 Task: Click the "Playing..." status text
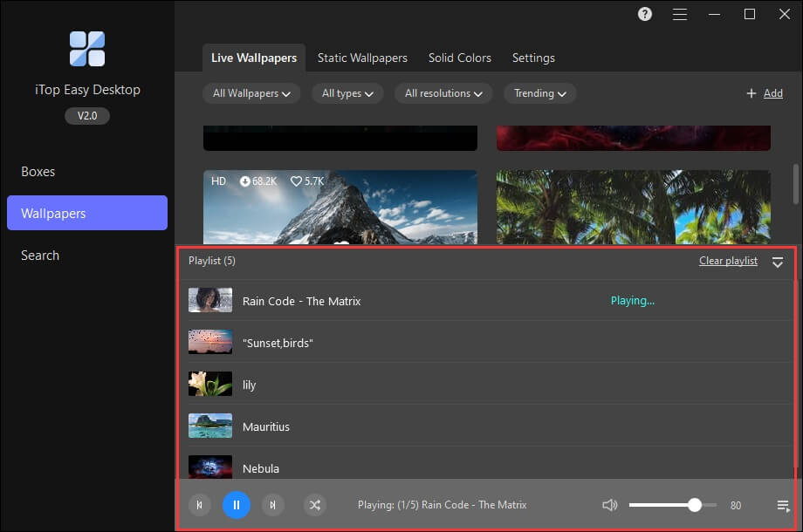633,301
